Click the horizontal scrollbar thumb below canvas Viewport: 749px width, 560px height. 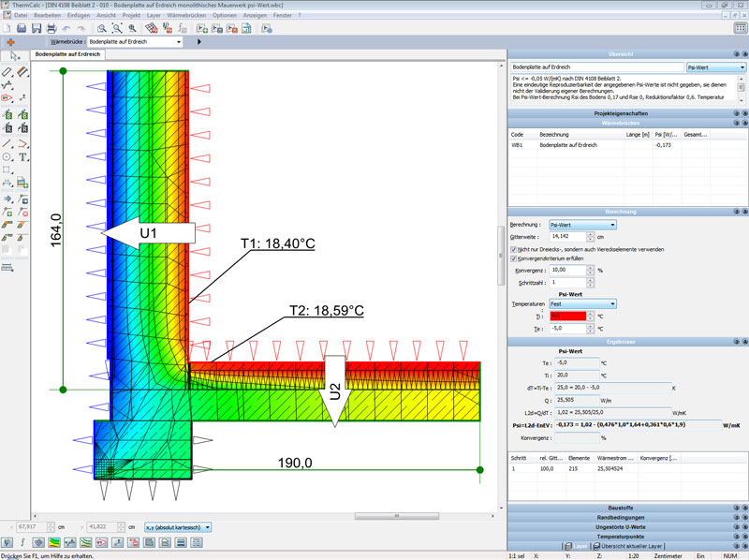tap(396, 516)
